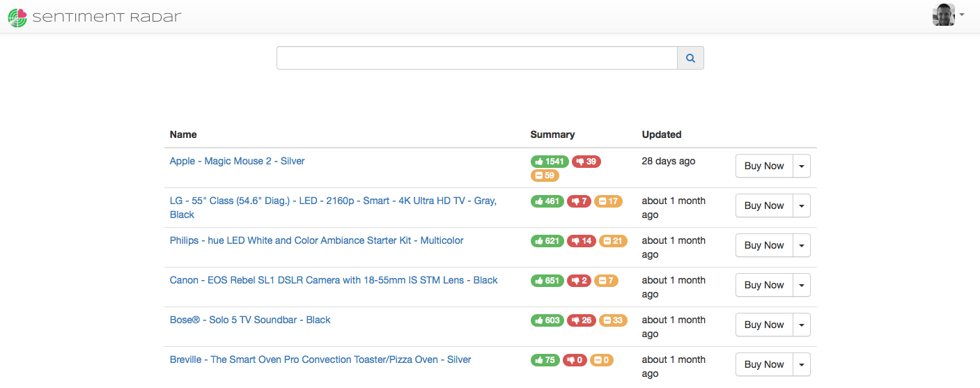980x388 pixels.
Task: Click Buy Now for the Canon camera
Action: (764, 285)
